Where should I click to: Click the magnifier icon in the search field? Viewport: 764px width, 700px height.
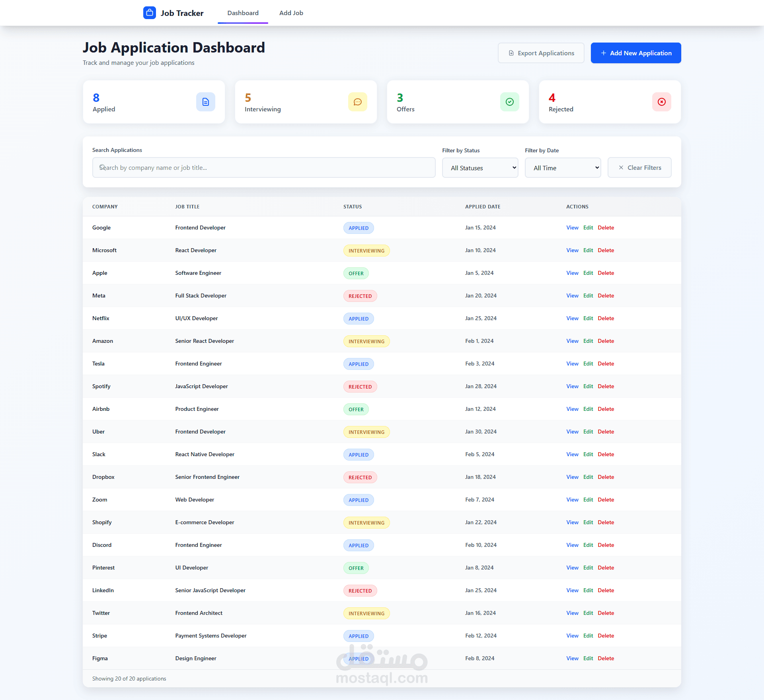click(x=103, y=167)
